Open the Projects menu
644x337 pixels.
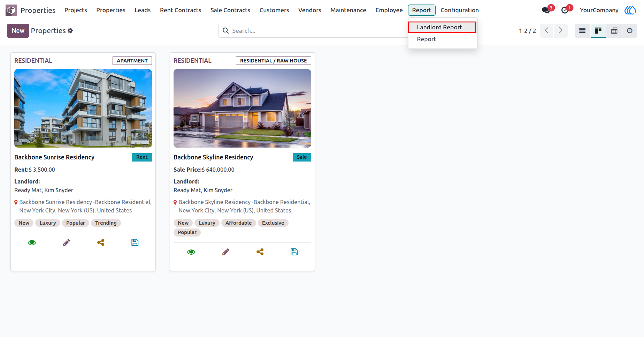76,10
